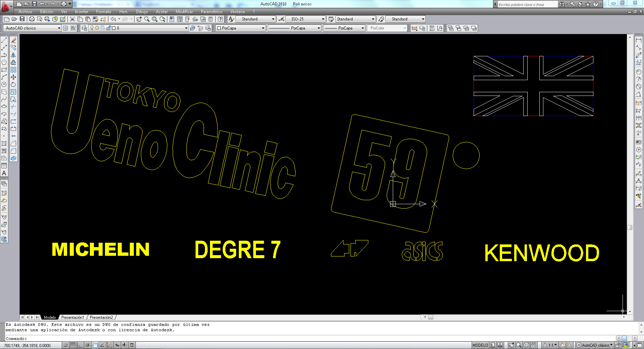Open the quick access toolbar customize arrow
644x349 pixels.
[70, 4]
